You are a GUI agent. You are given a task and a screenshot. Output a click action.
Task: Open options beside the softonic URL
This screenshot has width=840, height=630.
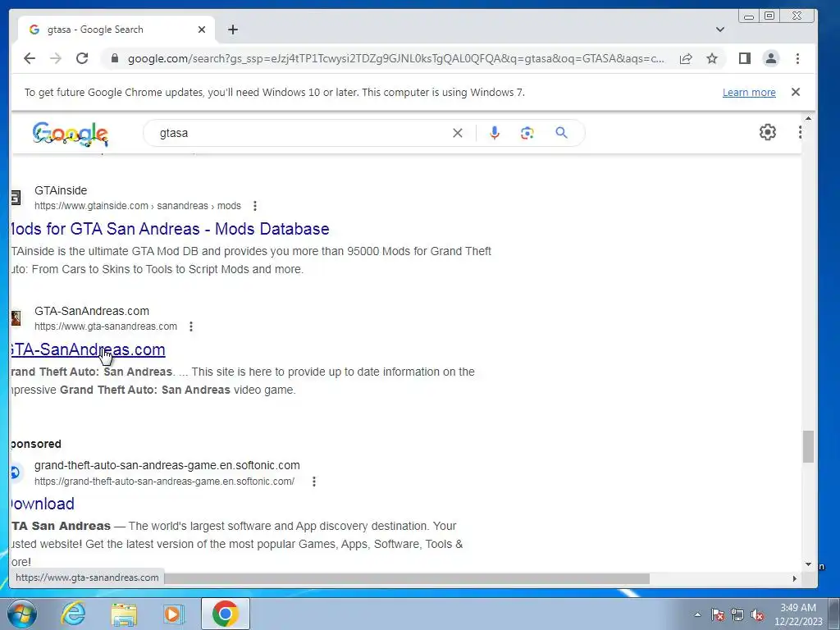(x=314, y=482)
